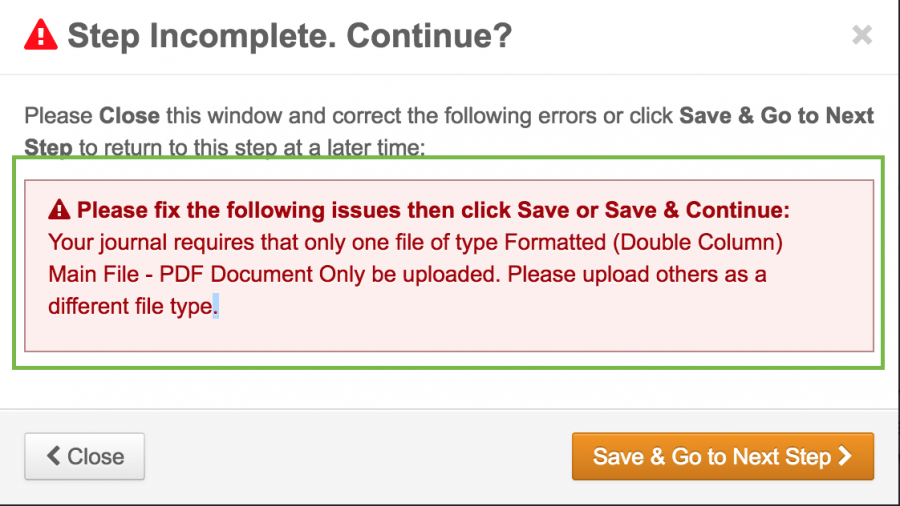Click the right chevron on the orange button
This screenshot has height=506, width=900.
tap(845, 457)
